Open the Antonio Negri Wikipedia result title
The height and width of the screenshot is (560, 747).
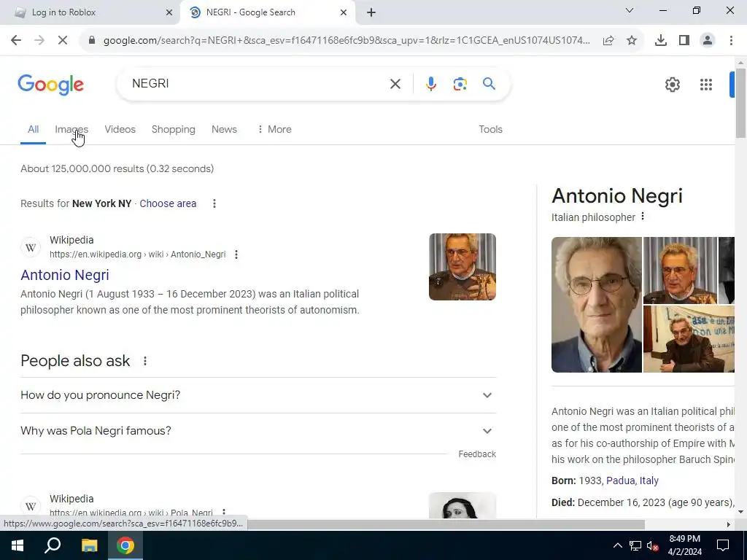(65, 275)
